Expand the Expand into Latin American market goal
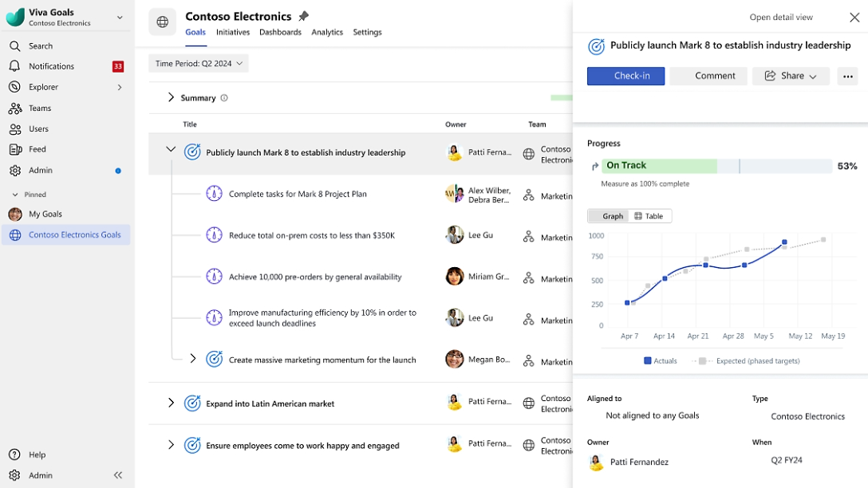Screen dimensions: 868x488 [x=171, y=403]
